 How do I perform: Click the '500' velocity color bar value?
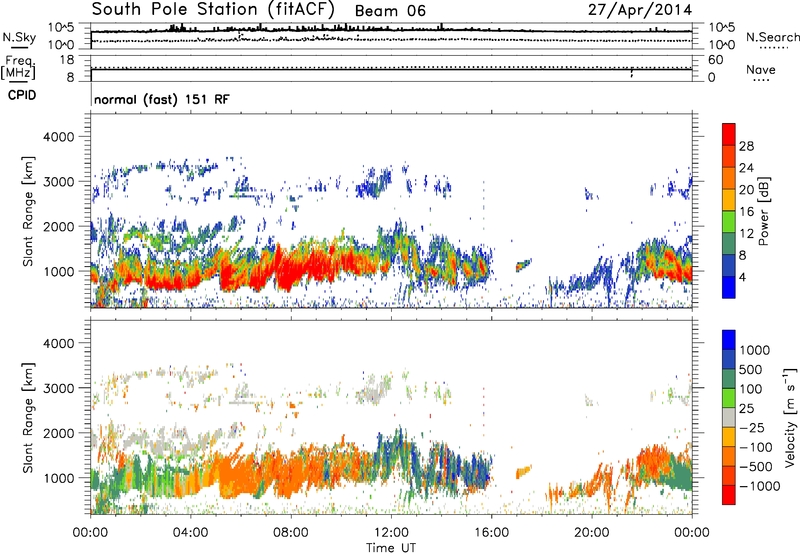coord(752,369)
